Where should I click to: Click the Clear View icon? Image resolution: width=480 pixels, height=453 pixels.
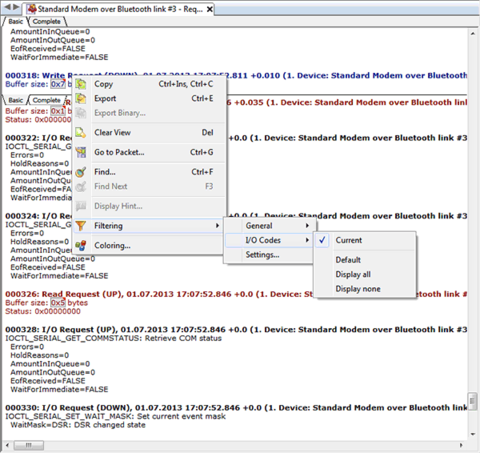(x=81, y=133)
